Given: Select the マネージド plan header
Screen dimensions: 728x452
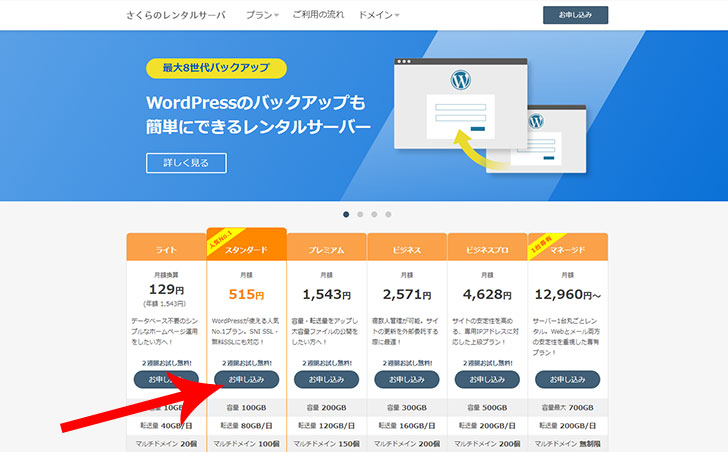Looking at the screenshot, I should (567, 247).
